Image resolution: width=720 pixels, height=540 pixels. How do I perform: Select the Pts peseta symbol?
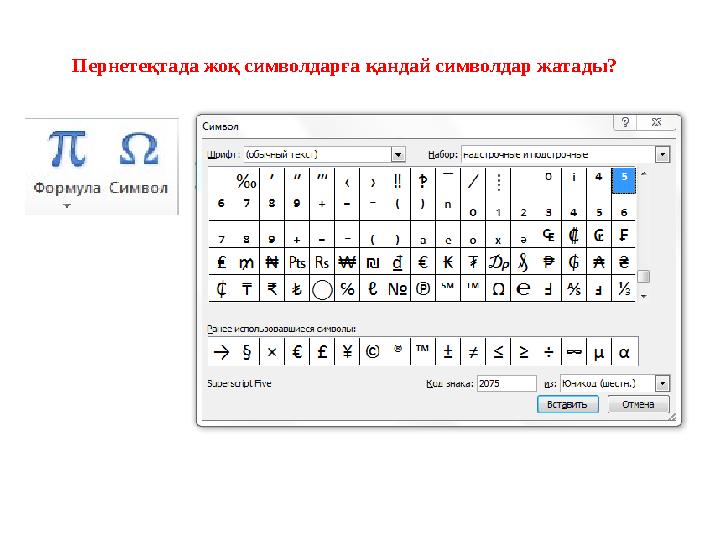(297, 262)
